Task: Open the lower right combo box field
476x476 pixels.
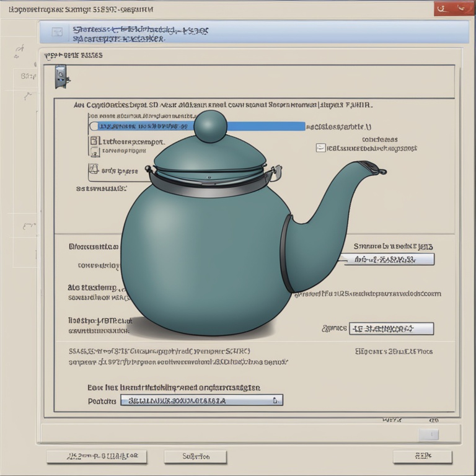Action: (x=391, y=328)
